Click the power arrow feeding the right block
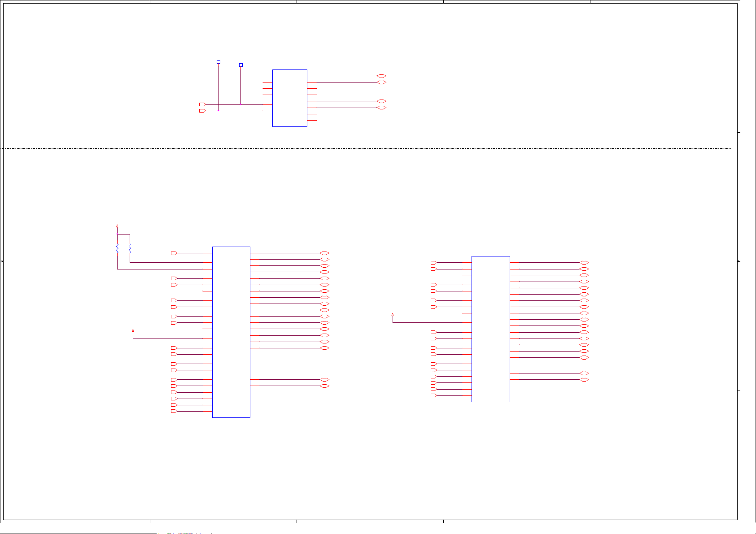The image size is (756, 534). click(x=393, y=315)
